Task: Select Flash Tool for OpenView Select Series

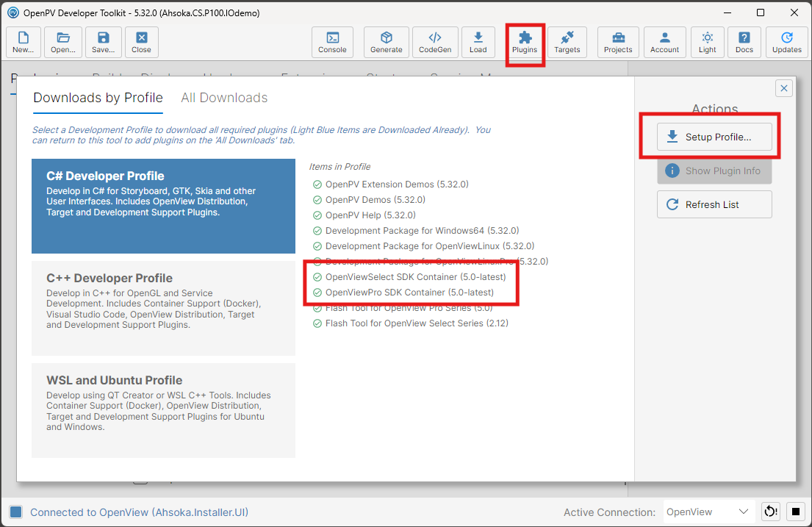Action: [417, 323]
